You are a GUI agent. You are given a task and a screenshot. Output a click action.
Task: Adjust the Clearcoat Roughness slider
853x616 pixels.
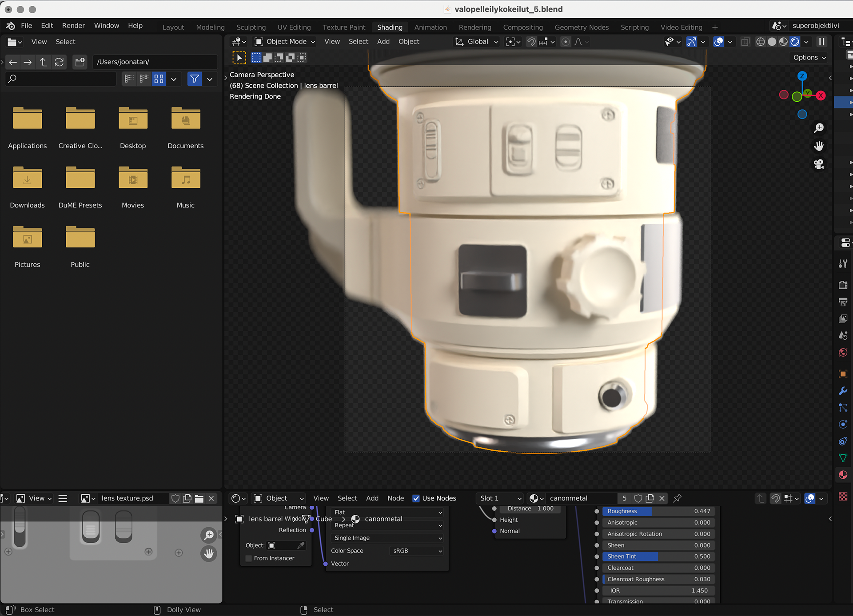pyautogui.click(x=658, y=579)
